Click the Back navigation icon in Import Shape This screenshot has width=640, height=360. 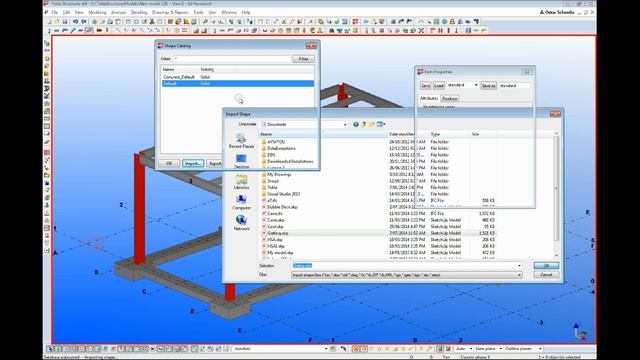tap(356, 124)
